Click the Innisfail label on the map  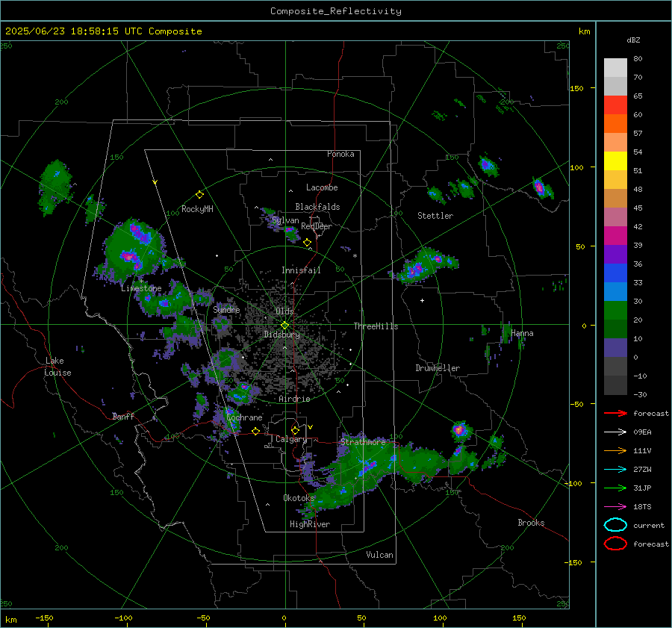[x=301, y=270]
